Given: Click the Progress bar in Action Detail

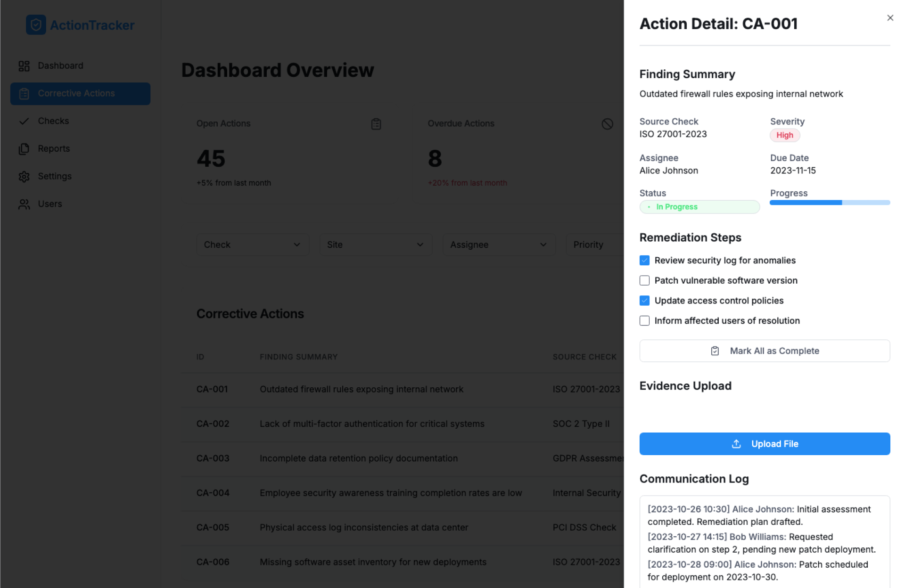Looking at the screenshot, I should click(x=829, y=203).
